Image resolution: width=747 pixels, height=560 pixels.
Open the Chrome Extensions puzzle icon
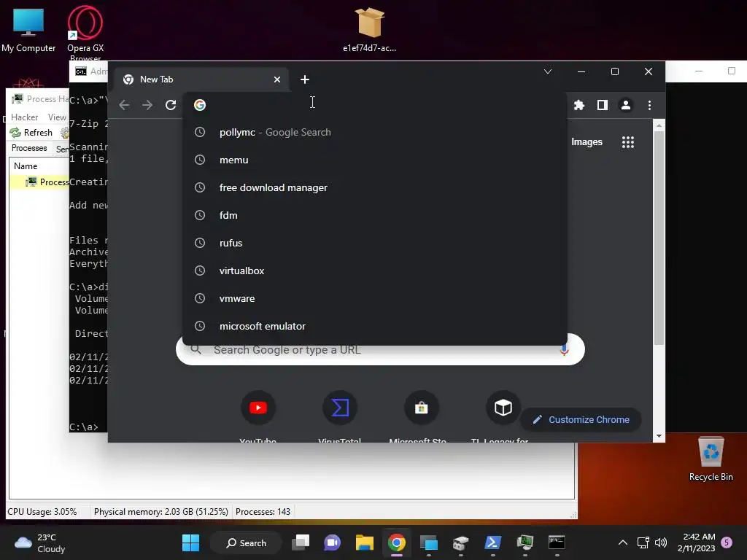point(578,105)
